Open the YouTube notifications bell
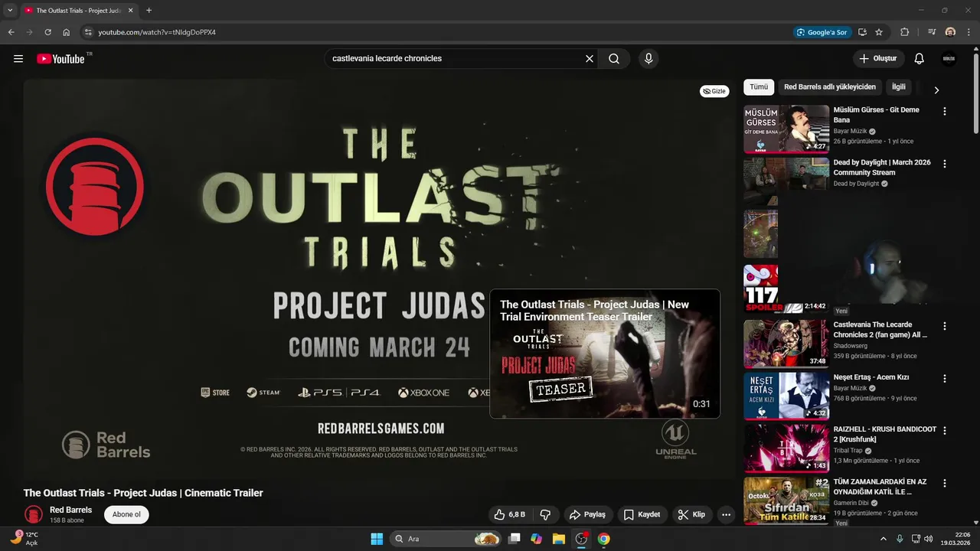 [920, 59]
